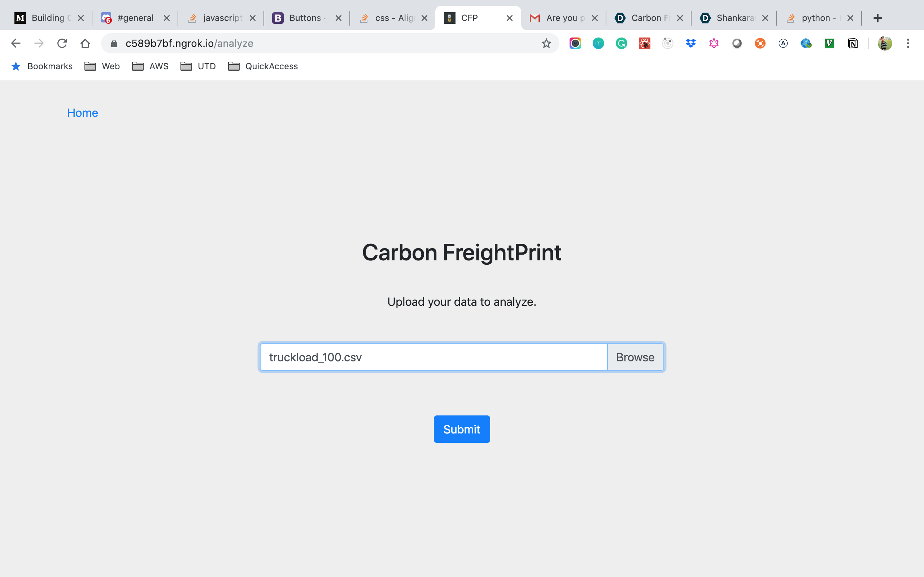Click the Grammarly extension icon
This screenshot has height=577, width=924.
(x=621, y=44)
